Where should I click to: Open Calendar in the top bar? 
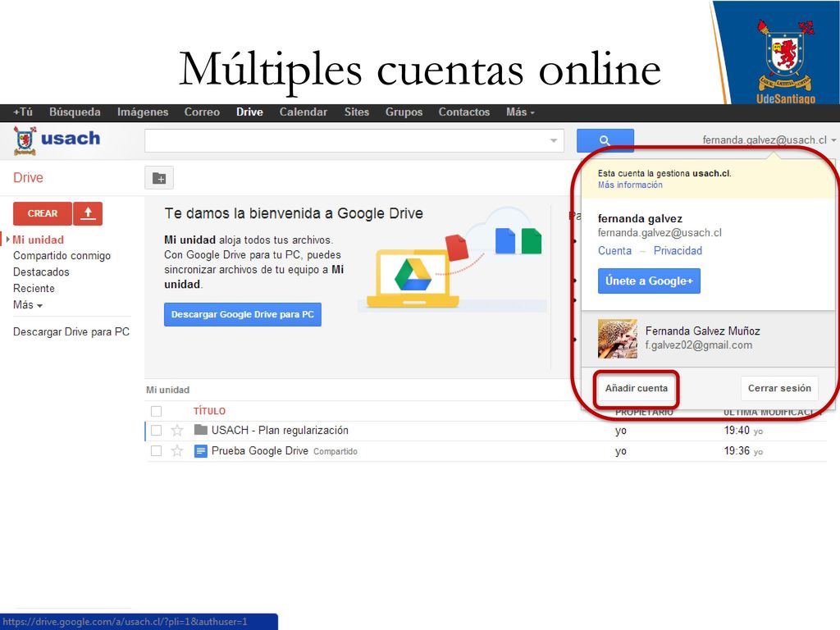coord(304,112)
